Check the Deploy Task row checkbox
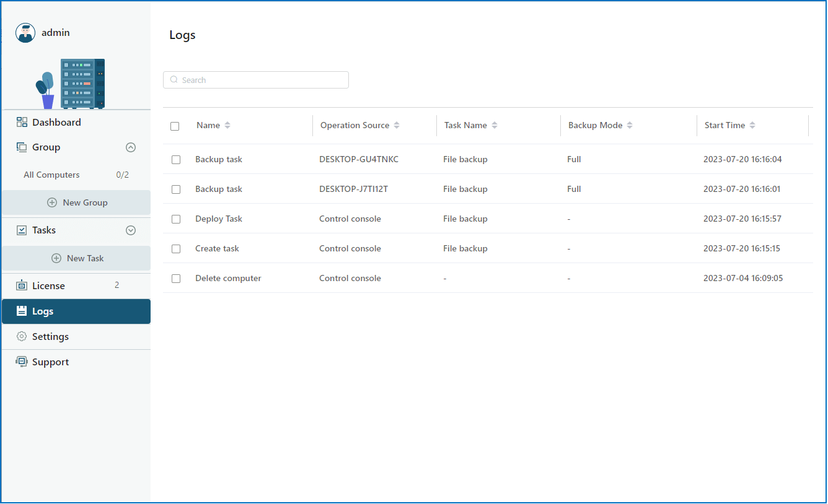Image resolution: width=828 pixels, height=504 pixels. click(x=176, y=219)
